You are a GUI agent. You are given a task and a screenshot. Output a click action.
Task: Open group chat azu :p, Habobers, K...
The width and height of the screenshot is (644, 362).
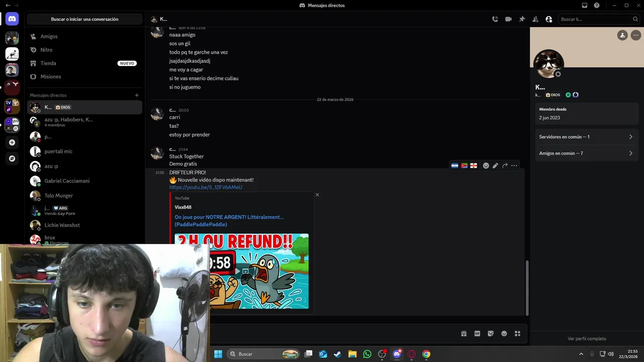pos(85,122)
